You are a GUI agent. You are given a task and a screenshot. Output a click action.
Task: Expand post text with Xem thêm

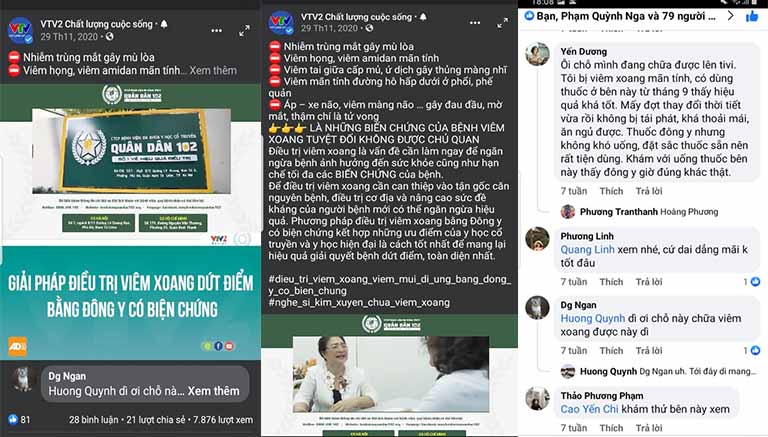coord(213,71)
